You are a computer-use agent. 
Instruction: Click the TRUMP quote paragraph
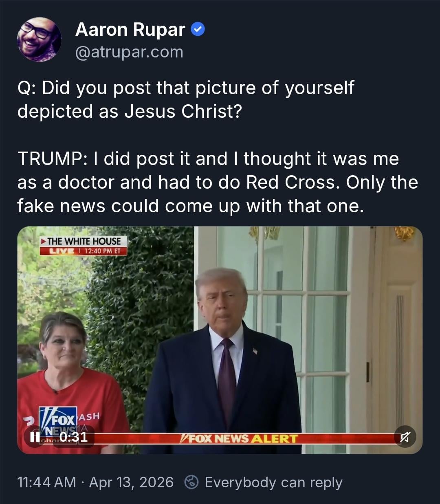[218, 182]
